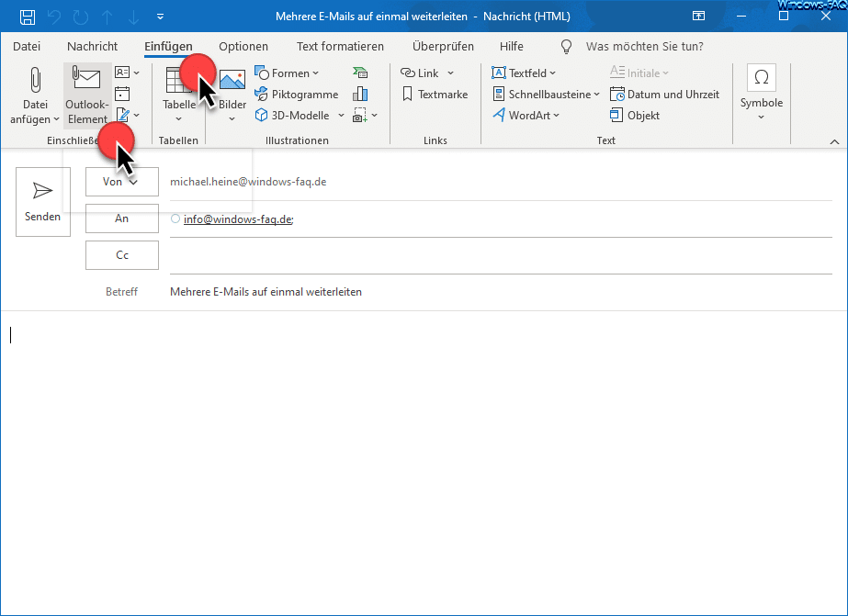This screenshot has height=616, width=848.
Task: Go to next item with the down arrow
Action: click(133, 17)
